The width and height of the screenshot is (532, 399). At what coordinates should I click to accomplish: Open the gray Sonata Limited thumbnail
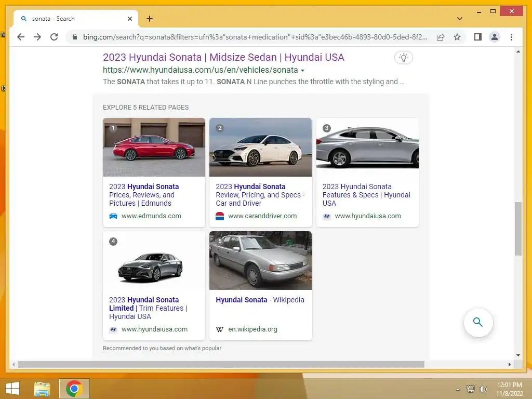point(154,261)
